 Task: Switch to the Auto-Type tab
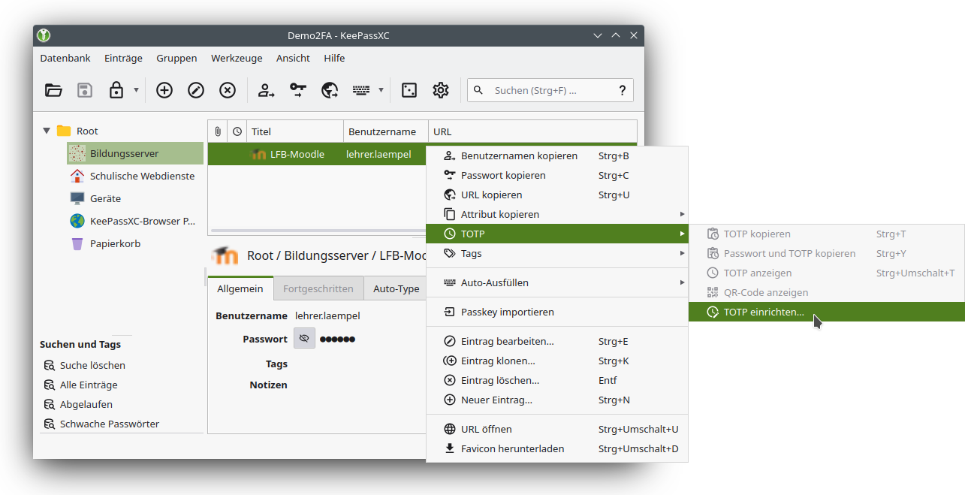(396, 288)
